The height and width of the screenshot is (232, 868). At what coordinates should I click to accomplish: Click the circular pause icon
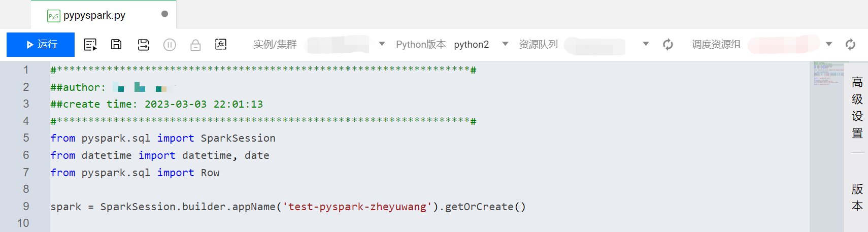click(170, 45)
